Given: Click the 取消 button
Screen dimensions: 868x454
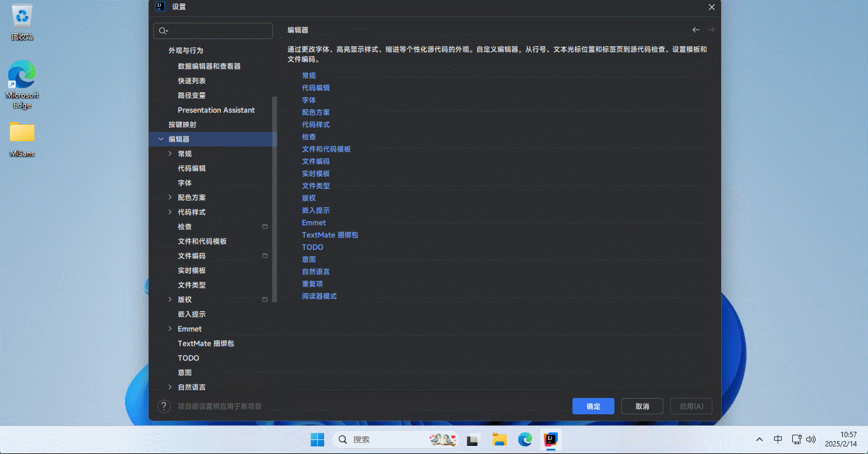Looking at the screenshot, I should tap(642, 406).
